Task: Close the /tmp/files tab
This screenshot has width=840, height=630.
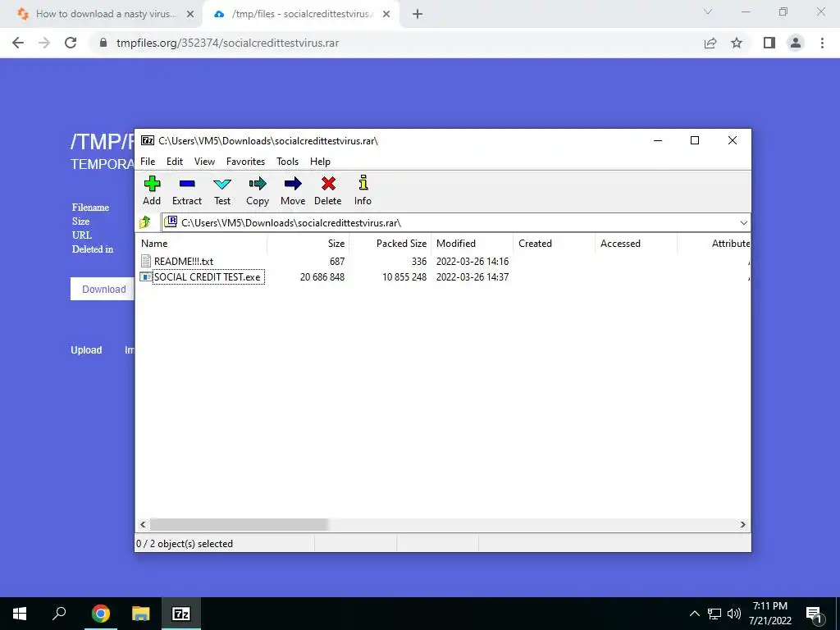Action: point(386,15)
